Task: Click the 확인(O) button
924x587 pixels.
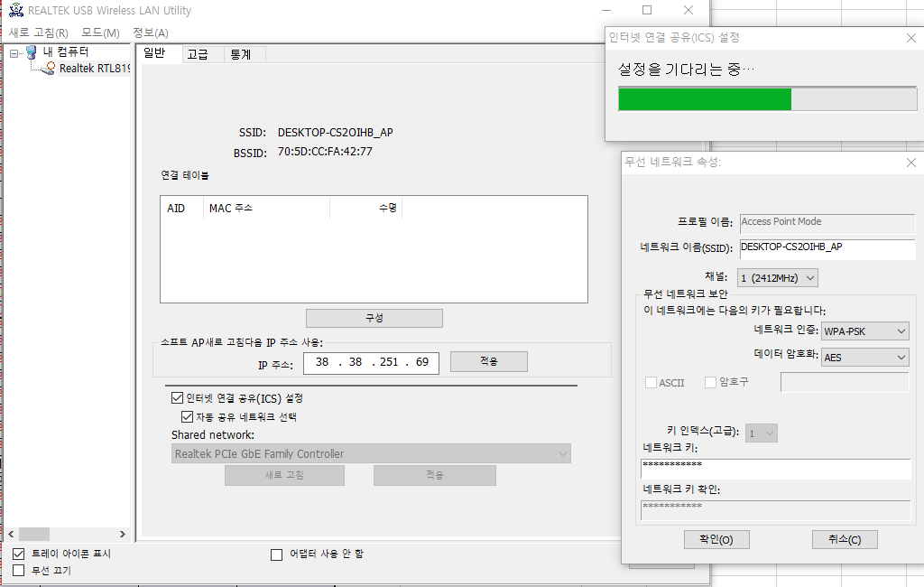Action: click(x=716, y=539)
